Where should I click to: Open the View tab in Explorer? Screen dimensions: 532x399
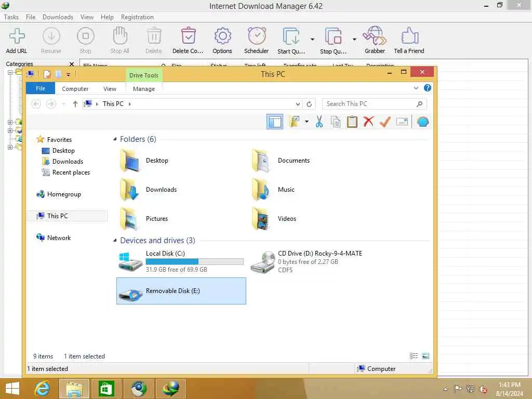[110, 88]
